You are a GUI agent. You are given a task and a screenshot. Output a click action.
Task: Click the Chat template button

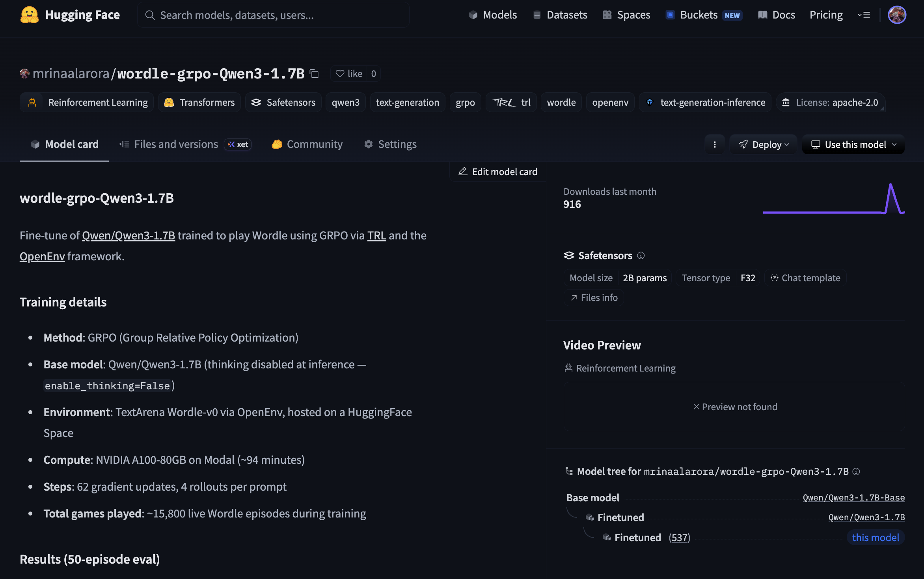click(805, 278)
